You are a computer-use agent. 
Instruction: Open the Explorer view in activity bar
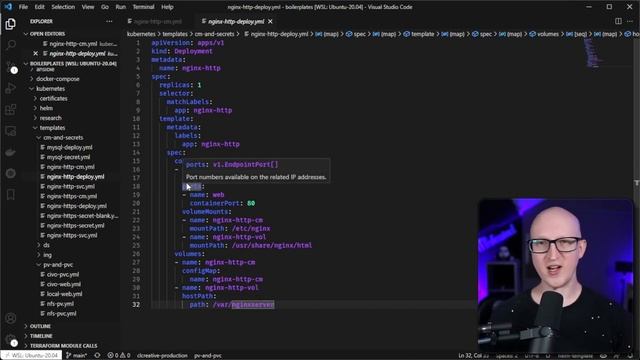tap(11, 24)
